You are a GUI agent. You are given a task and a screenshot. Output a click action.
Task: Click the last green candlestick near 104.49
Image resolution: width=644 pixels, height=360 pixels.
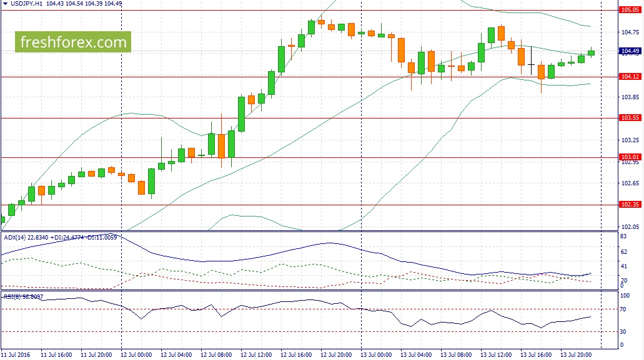pos(591,52)
